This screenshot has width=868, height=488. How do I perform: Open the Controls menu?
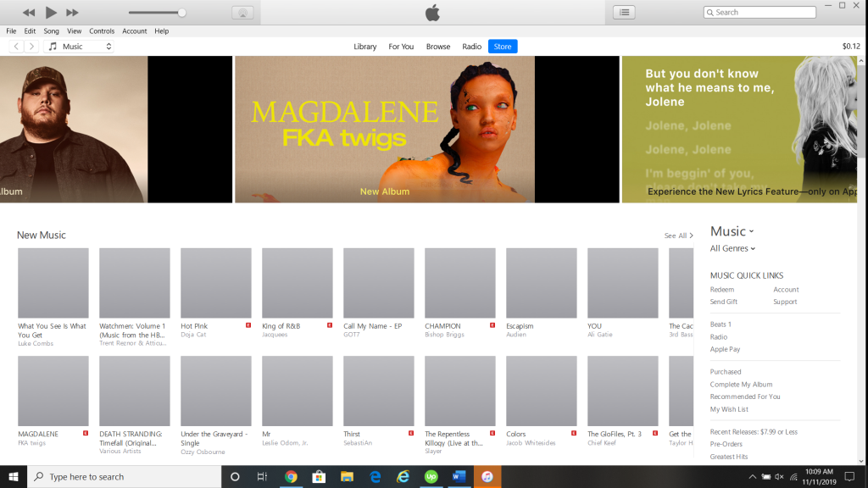(x=102, y=31)
